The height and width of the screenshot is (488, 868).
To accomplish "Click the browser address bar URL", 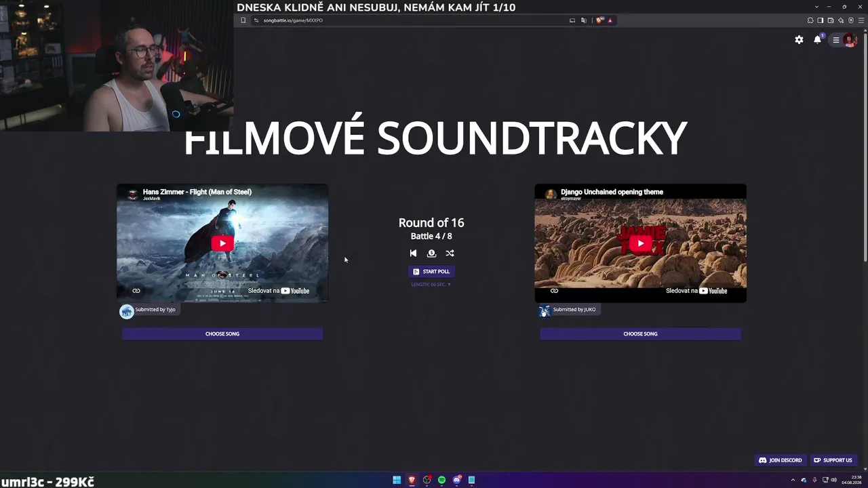I will click(293, 20).
